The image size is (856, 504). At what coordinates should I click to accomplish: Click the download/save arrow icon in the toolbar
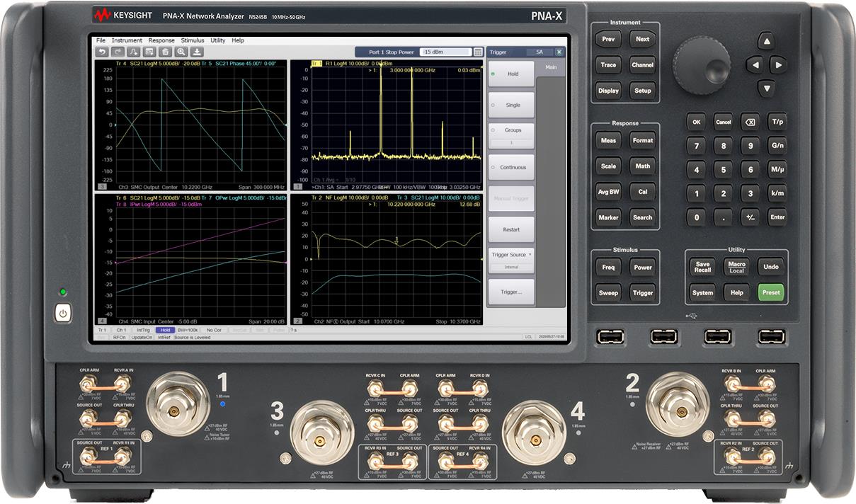197,52
